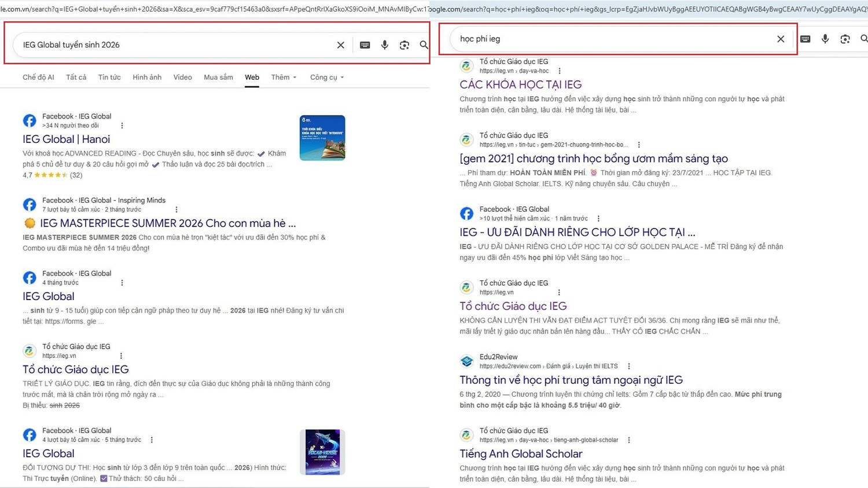The image size is (868, 488).
Task: Expand the 'Công cụ' dropdown
Action: [x=327, y=77]
